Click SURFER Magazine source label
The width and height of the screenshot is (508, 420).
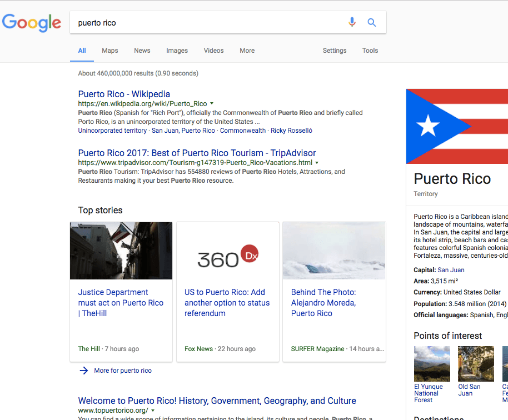click(317, 349)
